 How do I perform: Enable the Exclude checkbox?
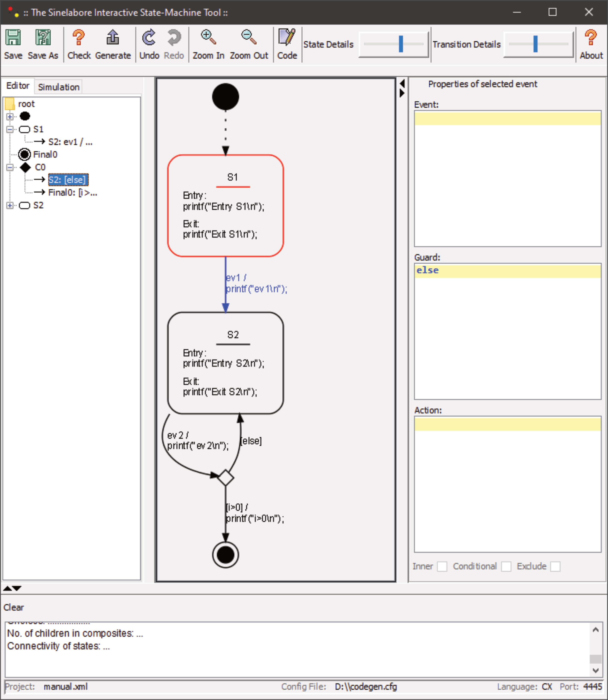coord(555,567)
